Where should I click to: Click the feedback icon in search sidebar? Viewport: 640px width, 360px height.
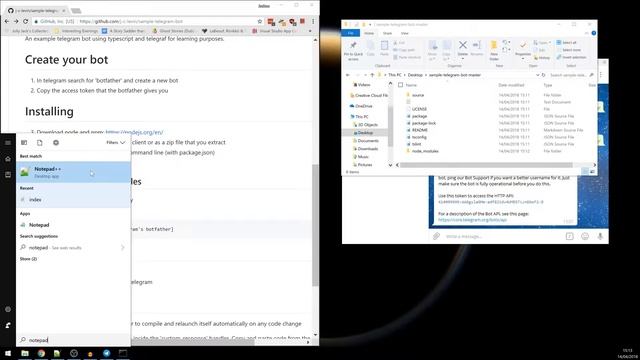coord(8,325)
